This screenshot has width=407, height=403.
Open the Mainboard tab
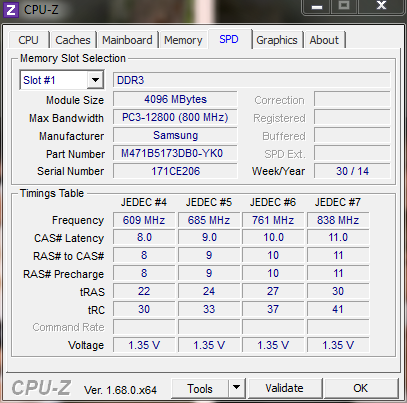click(x=127, y=40)
